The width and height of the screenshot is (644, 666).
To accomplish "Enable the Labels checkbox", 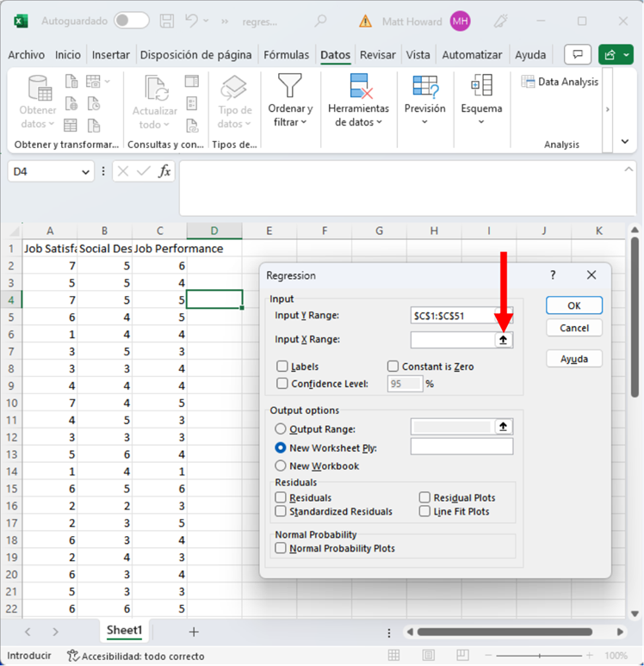I will click(x=282, y=367).
